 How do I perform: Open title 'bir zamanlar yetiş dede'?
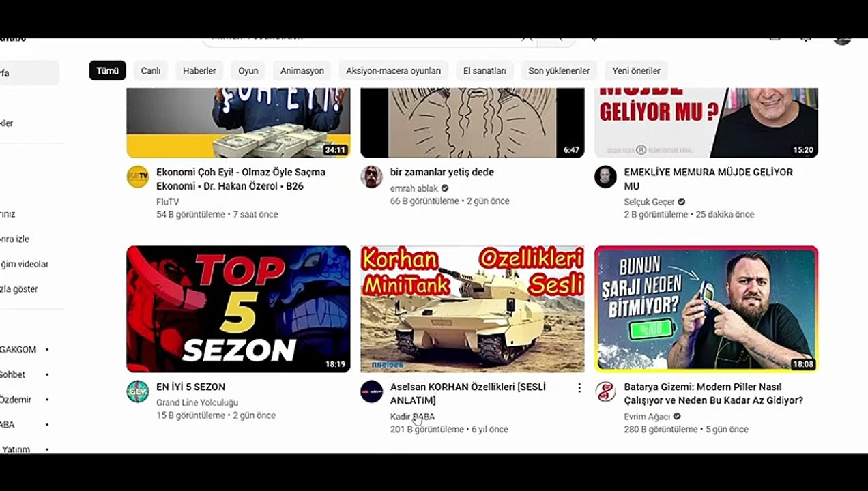click(x=442, y=172)
